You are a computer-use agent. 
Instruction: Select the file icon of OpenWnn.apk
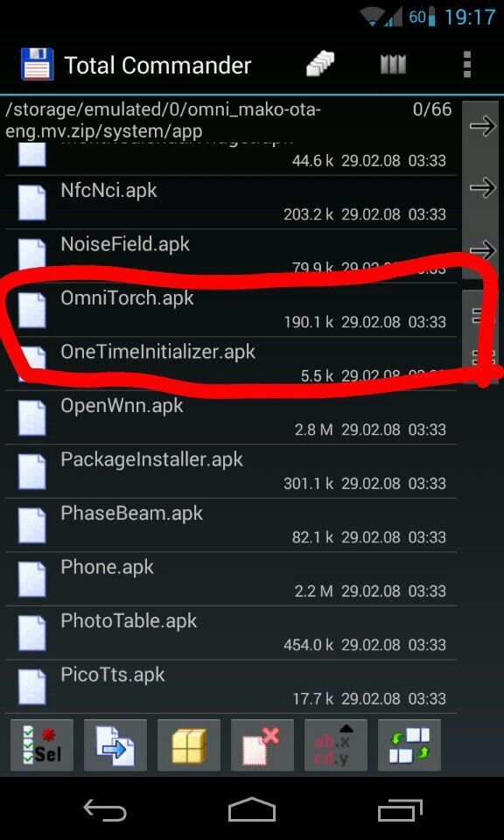click(x=31, y=418)
